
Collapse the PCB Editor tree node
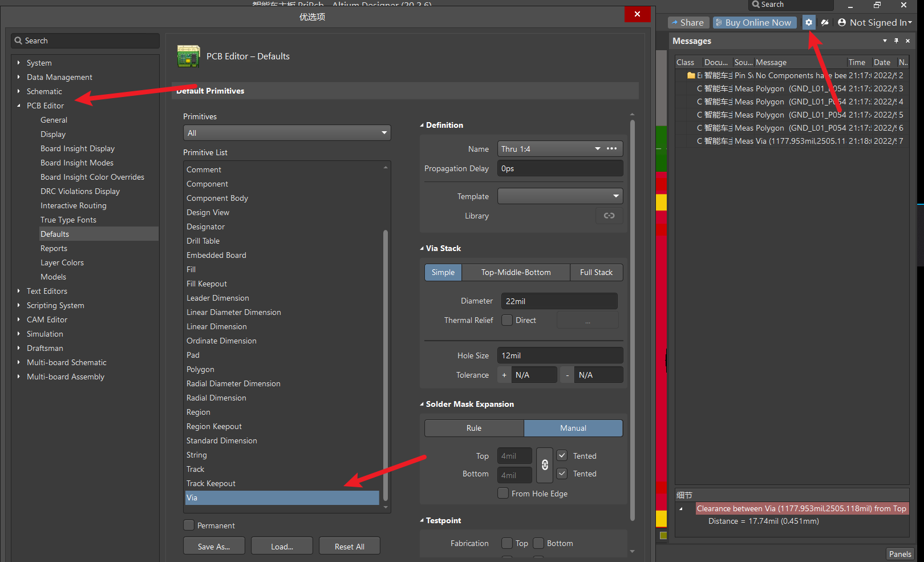pyautogui.click(x=18, y=106)
